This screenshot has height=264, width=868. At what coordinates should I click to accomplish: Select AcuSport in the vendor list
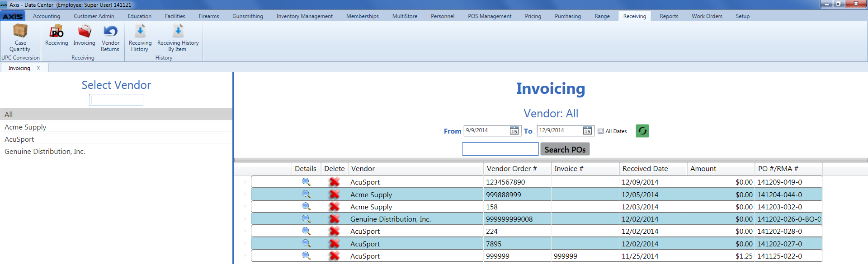pos(116,139)
